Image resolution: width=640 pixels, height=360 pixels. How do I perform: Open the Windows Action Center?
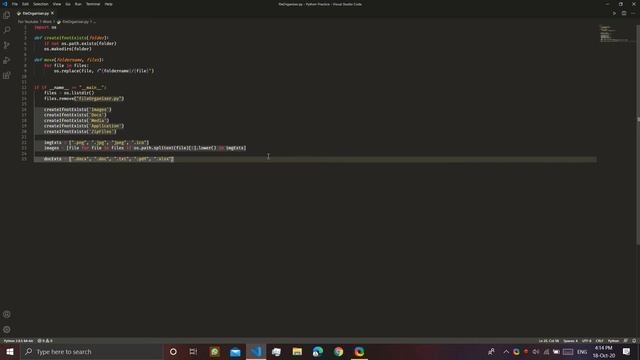(627, 351)
